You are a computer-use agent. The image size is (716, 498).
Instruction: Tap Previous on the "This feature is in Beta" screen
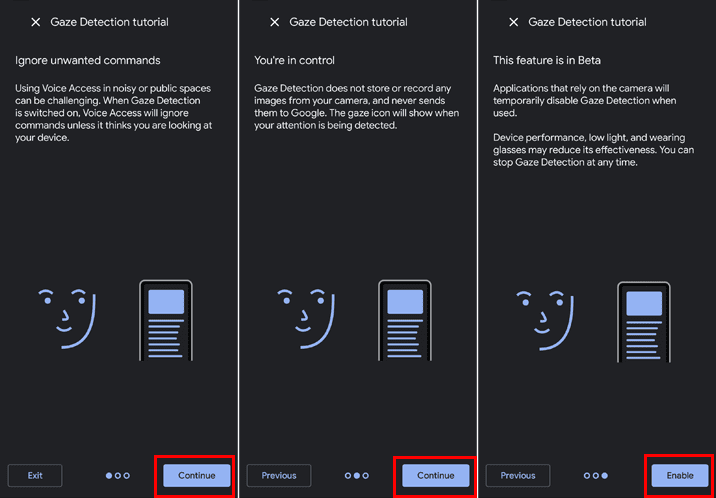[518, 476]
